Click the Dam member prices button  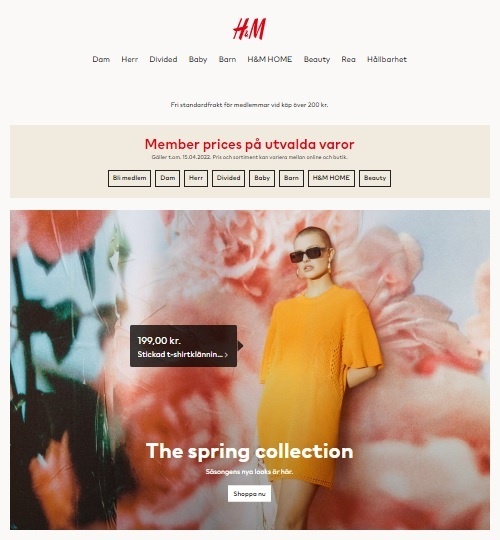pos(167,178)
